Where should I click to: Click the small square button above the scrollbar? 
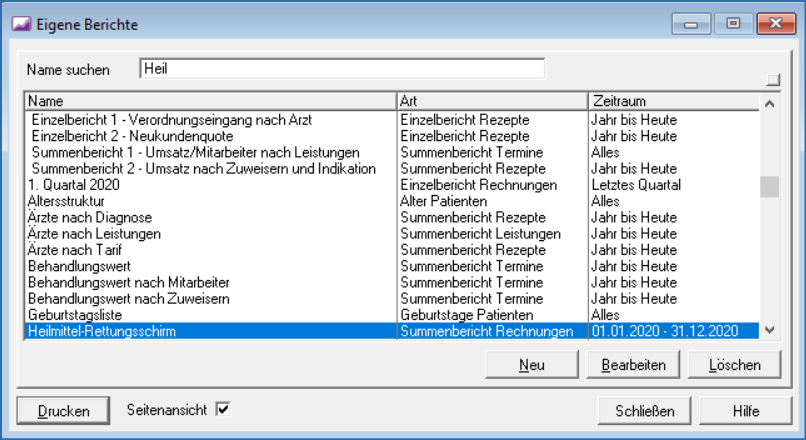coord(773,80)
